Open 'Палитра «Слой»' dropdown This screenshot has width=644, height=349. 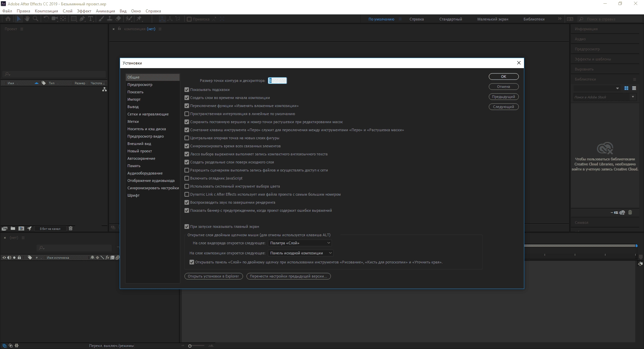pos(300,243)
